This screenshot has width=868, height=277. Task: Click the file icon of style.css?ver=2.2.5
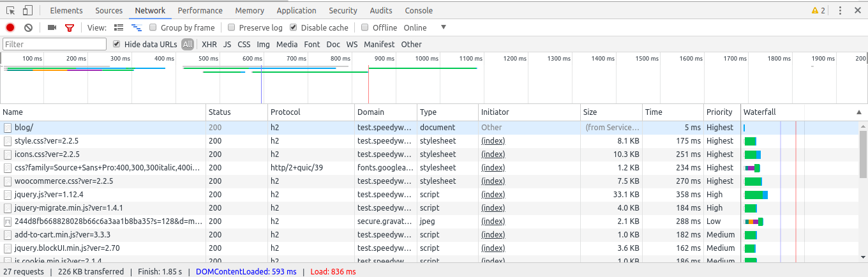(x=8, y=141)
